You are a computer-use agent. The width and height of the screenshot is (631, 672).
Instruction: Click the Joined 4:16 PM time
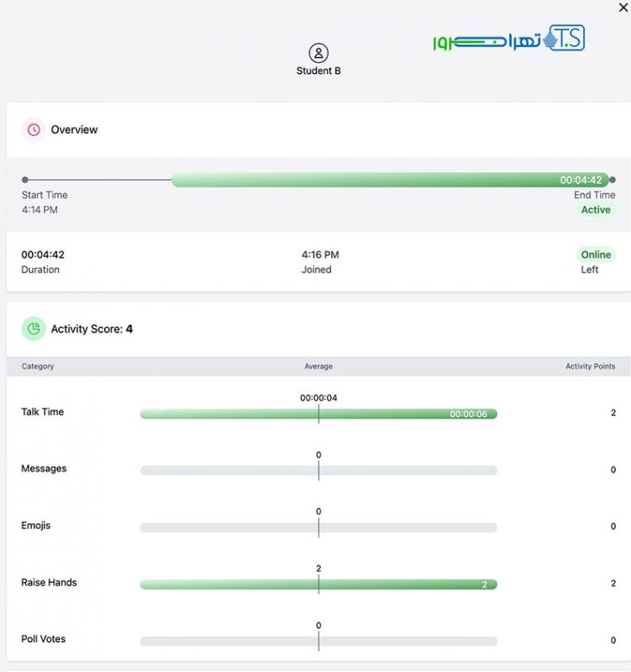tap(320, 255)
